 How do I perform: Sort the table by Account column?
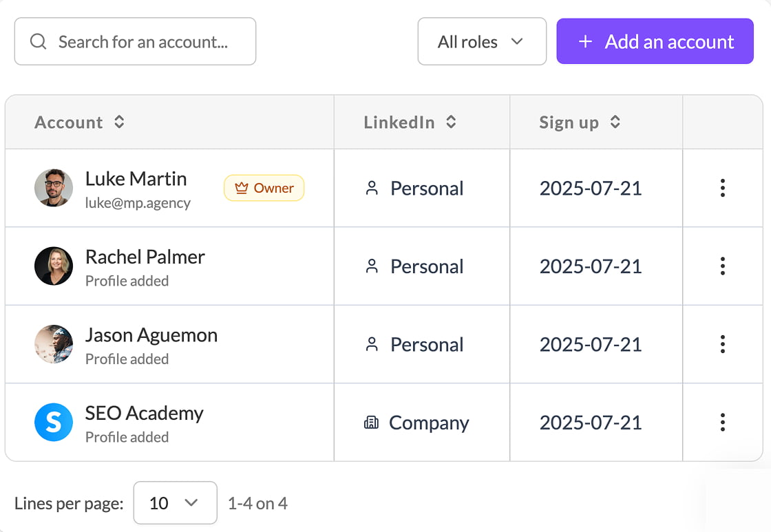tap(119, 123)
